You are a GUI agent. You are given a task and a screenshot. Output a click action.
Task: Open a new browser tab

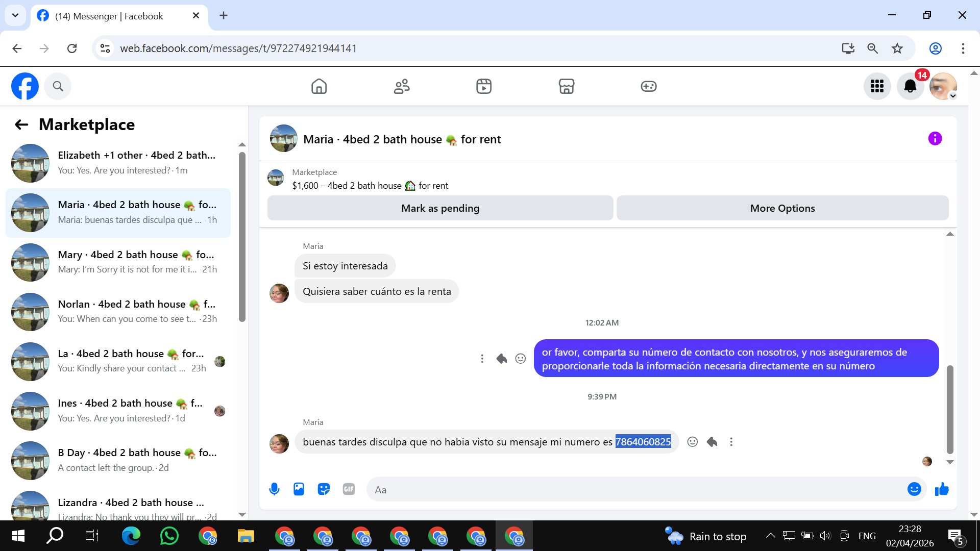tap(224, 16)
